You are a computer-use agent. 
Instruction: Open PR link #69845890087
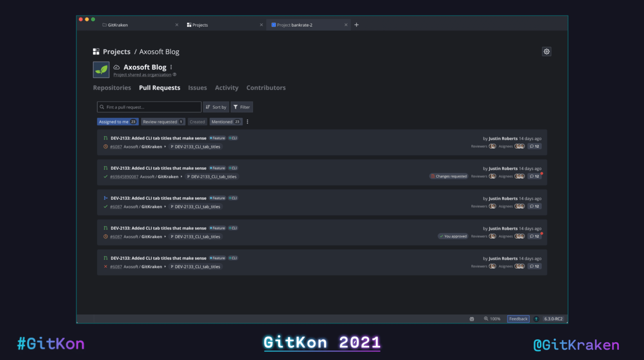click(x=124, y=177)
